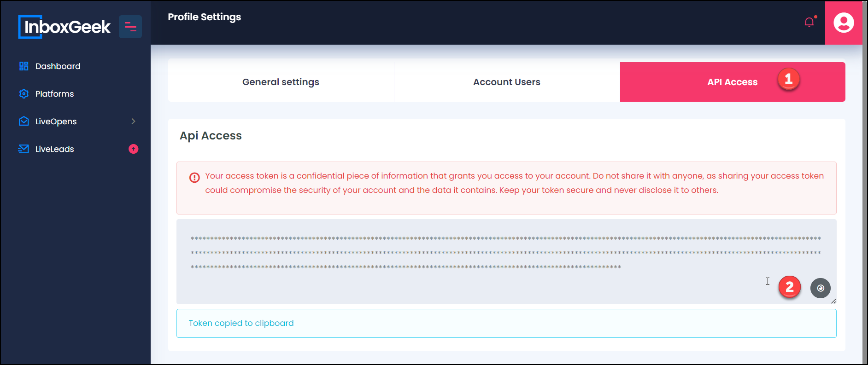
Task: Click the Platforms gear icon
Action: pyautogui.click(x=24, y=94)
